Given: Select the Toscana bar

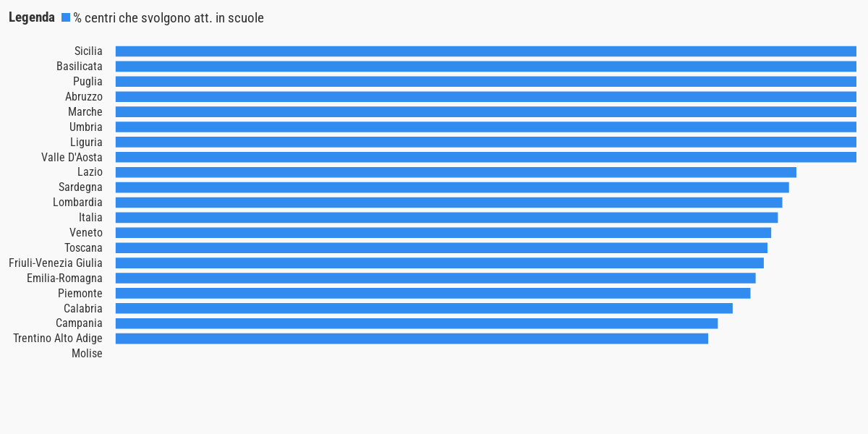Looking at the screenshot, I should tap(441, 248).
